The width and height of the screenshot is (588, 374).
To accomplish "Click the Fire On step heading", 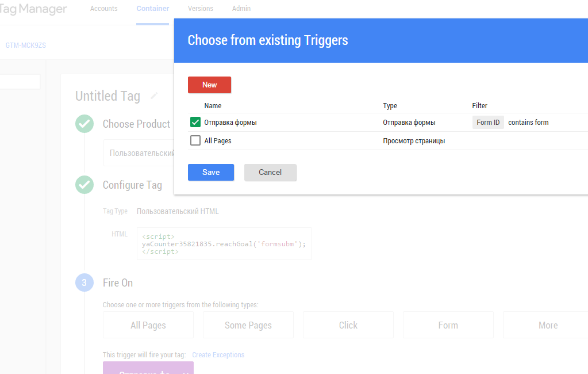I will 118,283.
